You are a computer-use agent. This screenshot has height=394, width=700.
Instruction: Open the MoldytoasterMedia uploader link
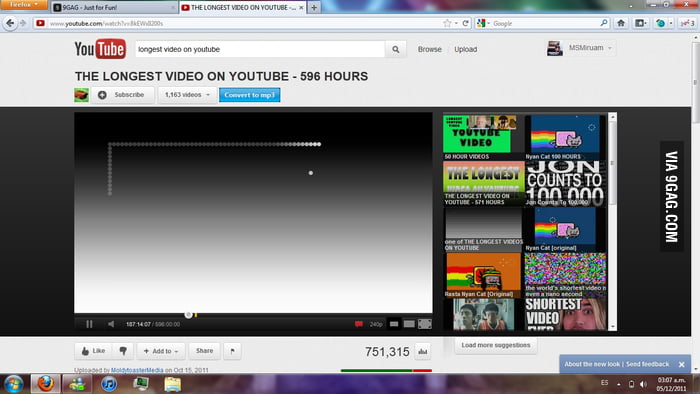coord(137,370)
